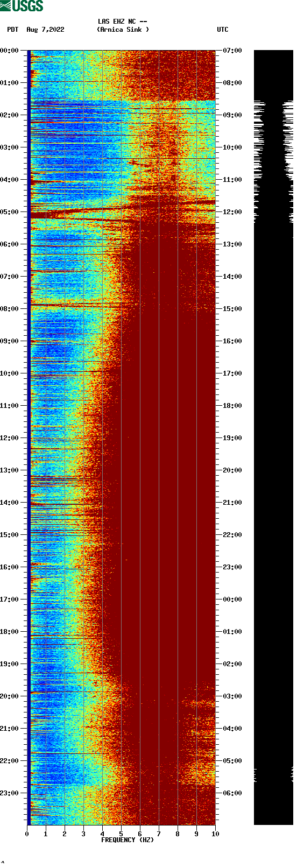The height and width of the screenshot is (868, 297).
Task: Click the 08:00 PDT time label
Action: pyautogui.click(x=10, y=309)
